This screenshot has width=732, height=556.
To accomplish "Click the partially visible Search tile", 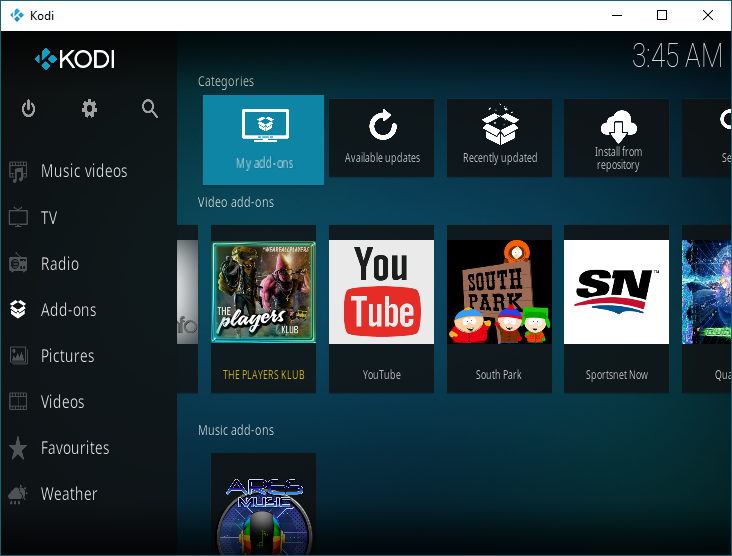I will coord(707,138).
